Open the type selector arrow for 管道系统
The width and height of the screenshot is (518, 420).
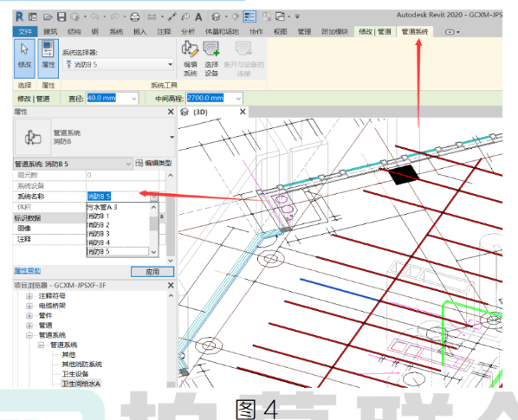tap(172, 138)
